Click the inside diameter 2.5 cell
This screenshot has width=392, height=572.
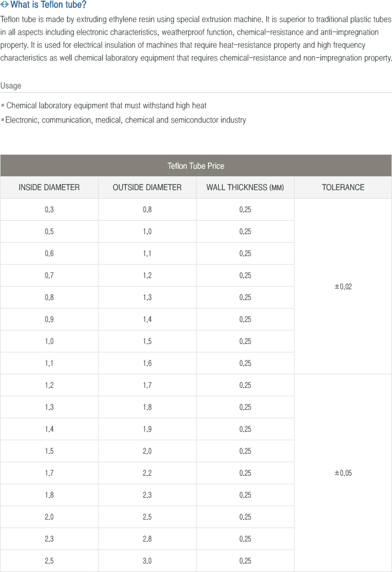click(x=49, y=561)
